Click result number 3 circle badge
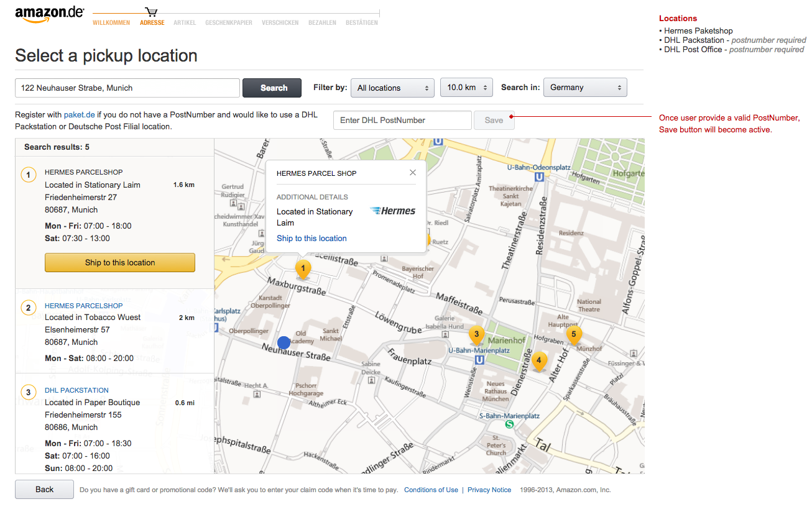 click(x=28, y=392)
